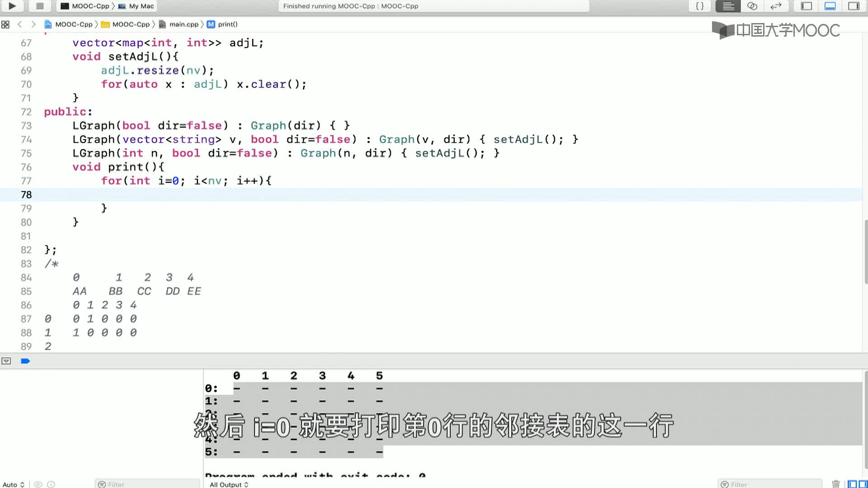
Task: Clear the console with the trash icon
Action: [836, 484]
